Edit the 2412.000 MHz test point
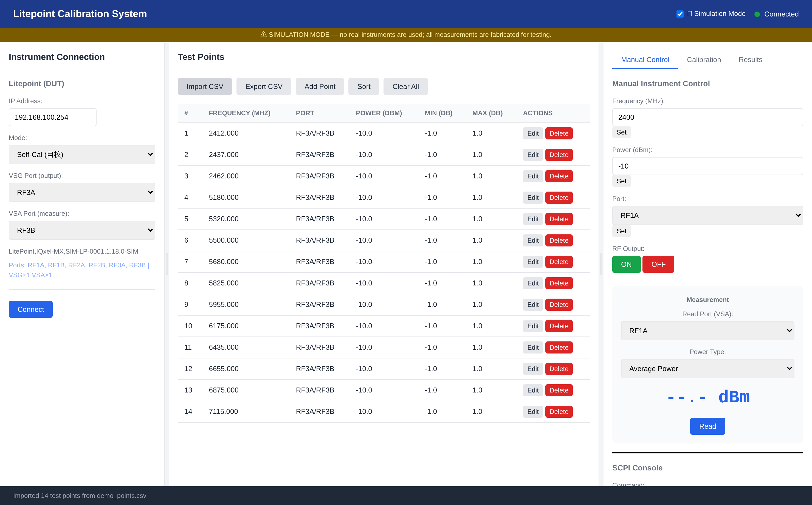 point(533,133)
